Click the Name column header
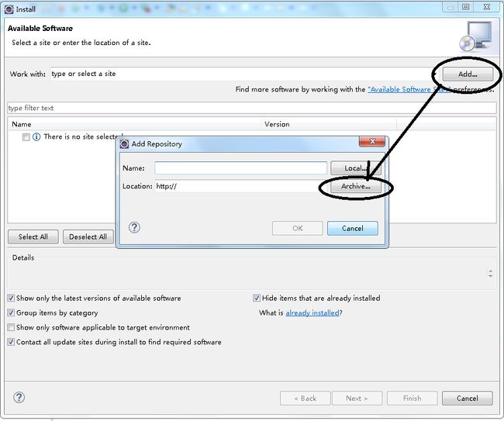The height and width of the screenshot is (421, 504). point(134,124)
